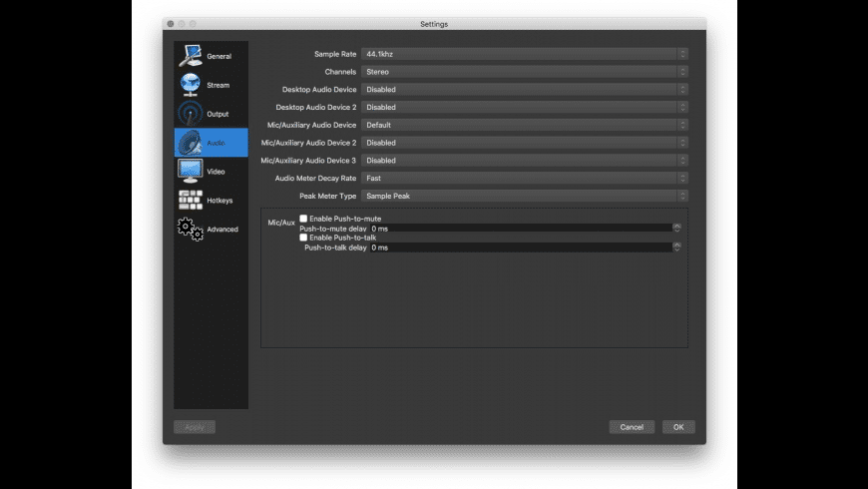This screenshot has height=489, width=868.
Task: Click the Peak Meter Type label
Action: tap(327, 196)
